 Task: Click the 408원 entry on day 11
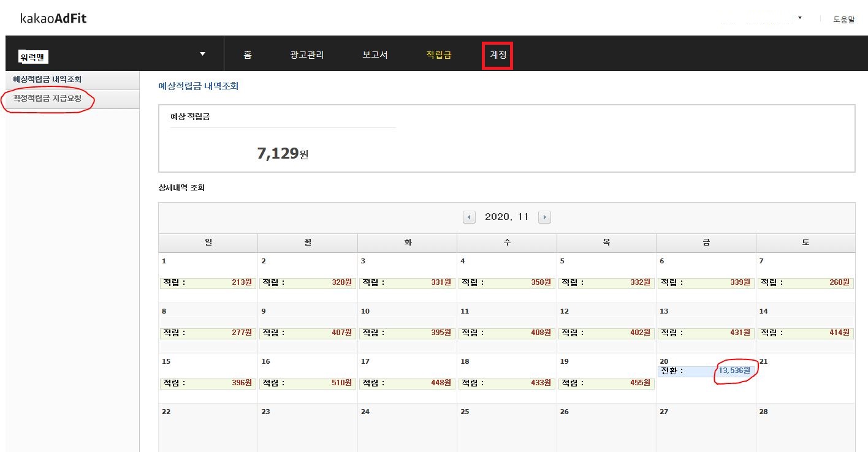[507, 333]
